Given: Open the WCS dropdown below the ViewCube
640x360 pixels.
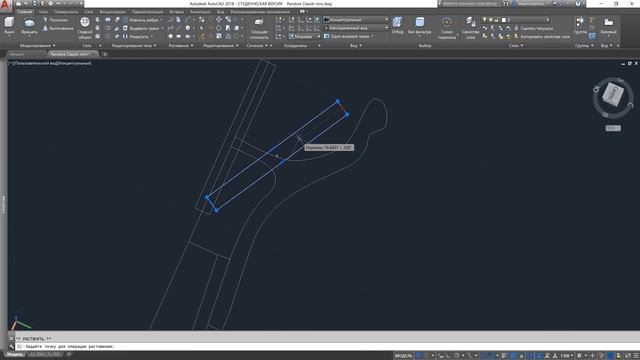Looking at the screenshot, I should 613,128.
